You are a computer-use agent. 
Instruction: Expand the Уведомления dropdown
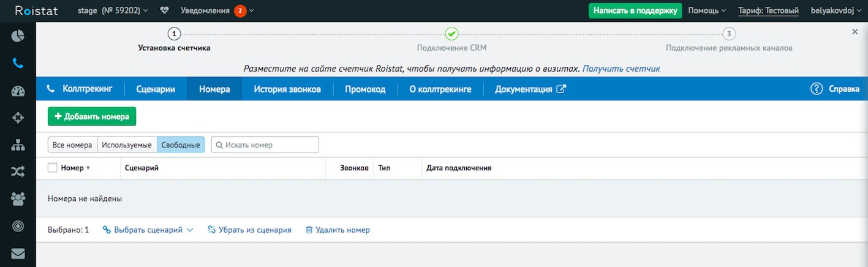pos(217,10)
